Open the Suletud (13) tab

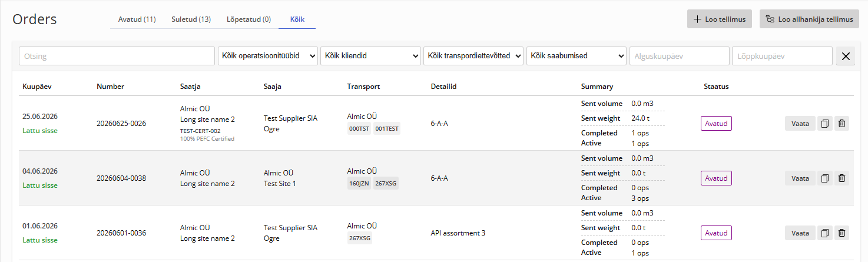point(191,19)
